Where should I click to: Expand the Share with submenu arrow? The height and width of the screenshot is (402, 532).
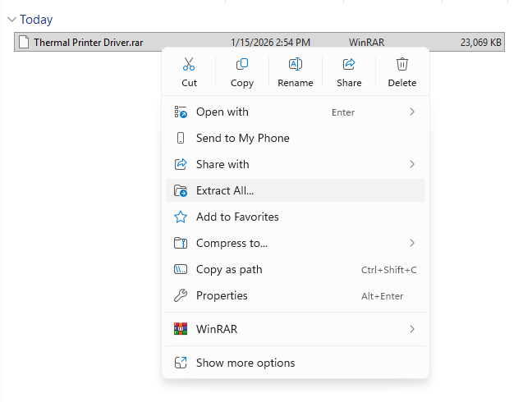(x=412, y=164)
